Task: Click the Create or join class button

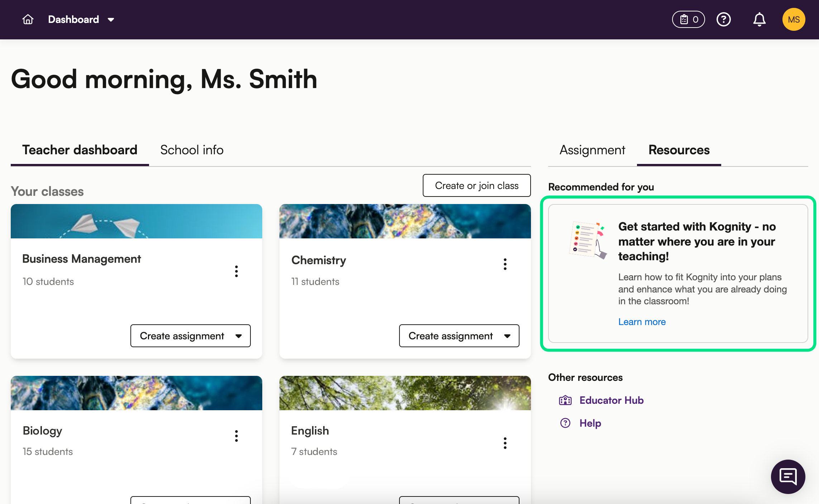Action: (x=476, y=185)
